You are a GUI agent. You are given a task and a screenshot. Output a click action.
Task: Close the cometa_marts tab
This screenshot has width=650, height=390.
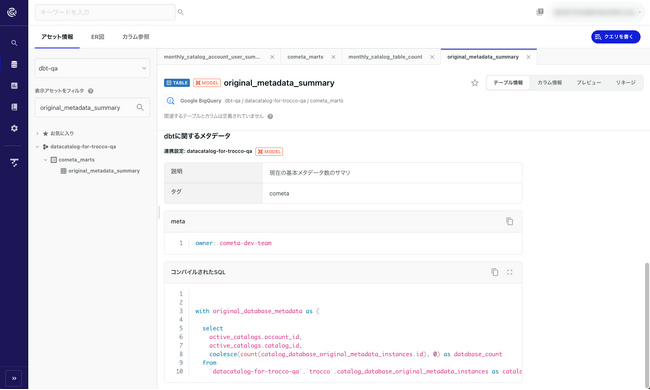pyautogui.click(x=333, y=57)
